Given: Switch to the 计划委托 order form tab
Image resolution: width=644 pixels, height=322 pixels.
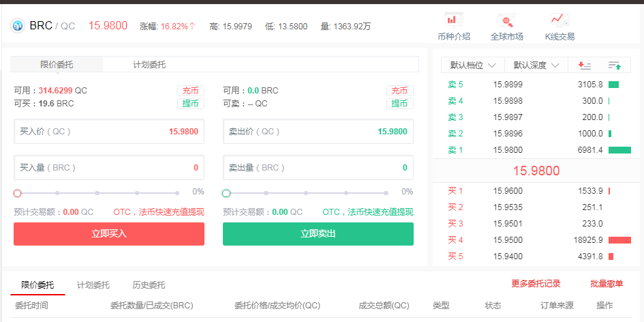Looking at the screenshot, I should click(149, 65).
